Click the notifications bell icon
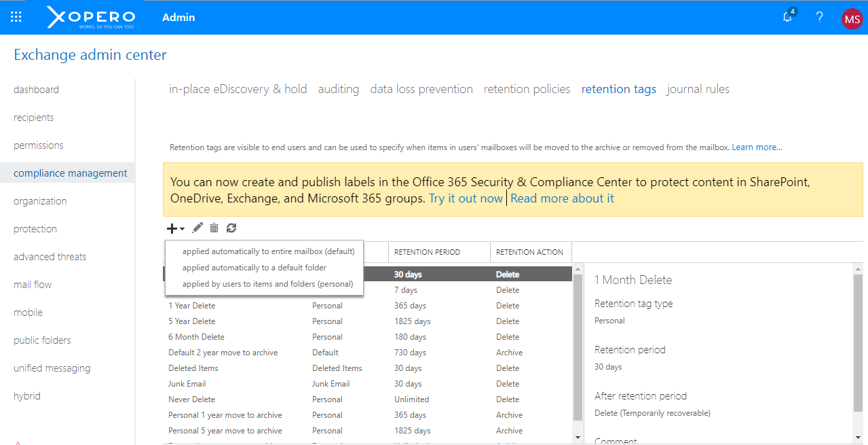The height and width of the screenshot is (445, 868). point(788,18)
